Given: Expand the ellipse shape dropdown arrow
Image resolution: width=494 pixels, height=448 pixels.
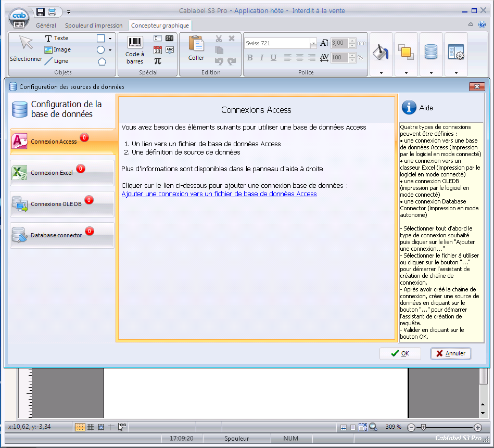Looking at the screenshot, I should coord(110,50).
